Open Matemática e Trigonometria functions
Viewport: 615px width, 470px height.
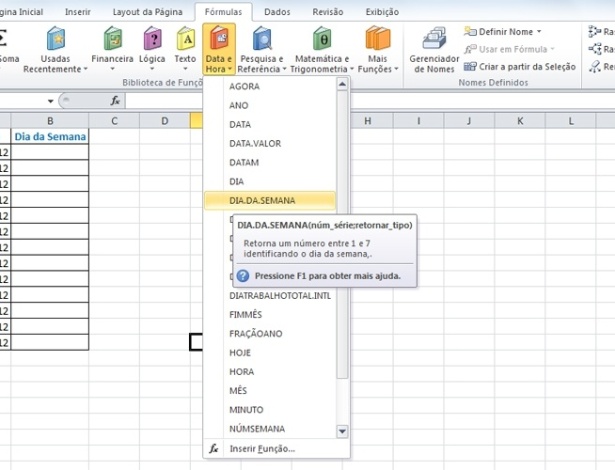[320, 42]
